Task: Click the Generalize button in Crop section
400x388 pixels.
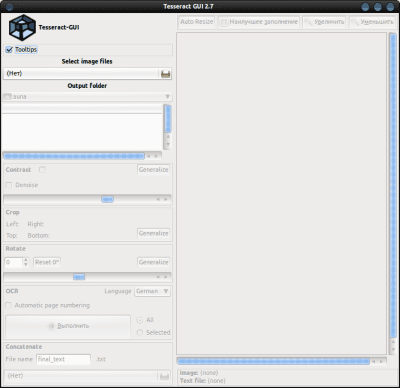Action: pos(154,233)
